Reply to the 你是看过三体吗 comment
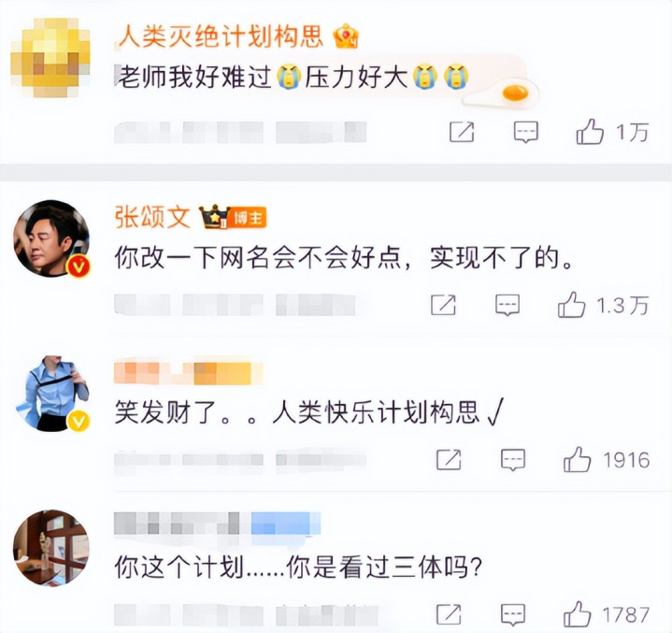Image resolution: width=672 pixels, height=633 pixels. point(513,614)
